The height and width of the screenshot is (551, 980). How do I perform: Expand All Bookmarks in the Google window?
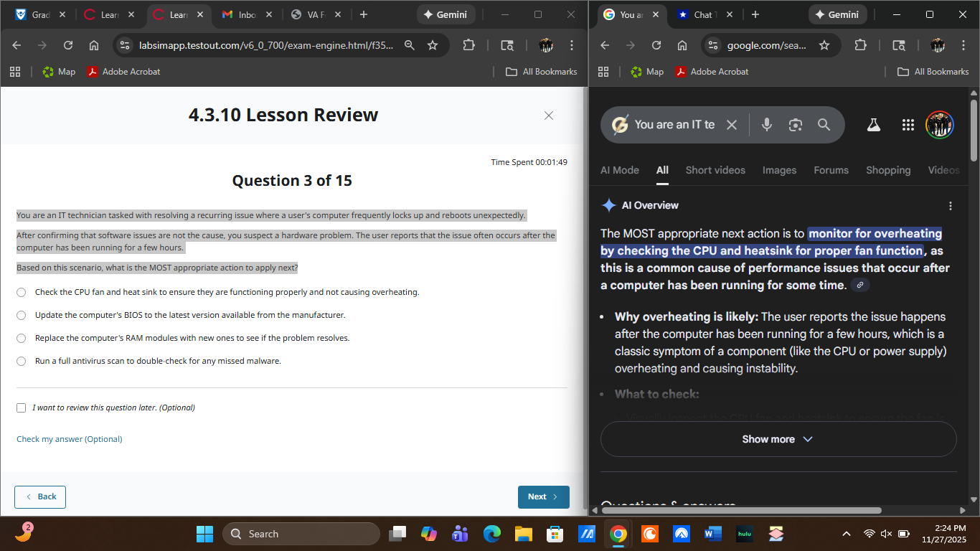click(933, 72)
